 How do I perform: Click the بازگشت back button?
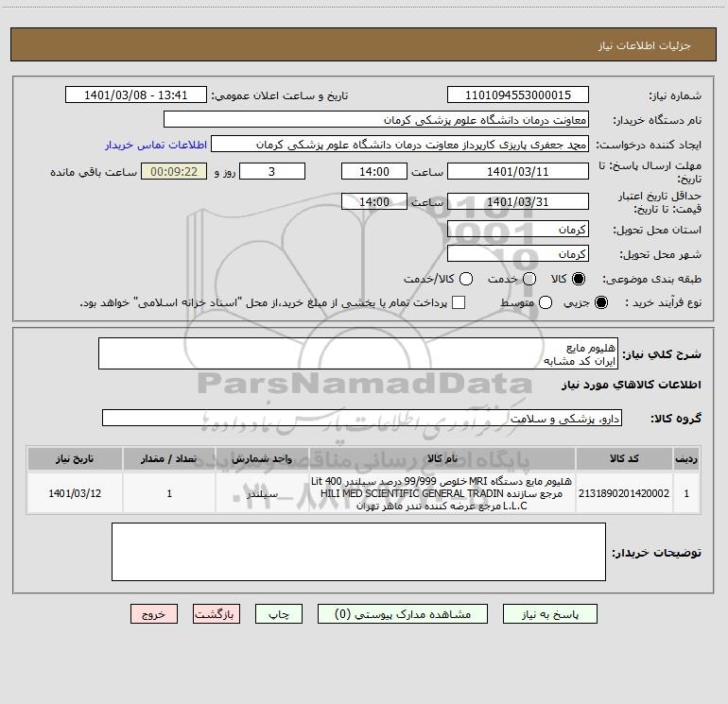point(217,614)
